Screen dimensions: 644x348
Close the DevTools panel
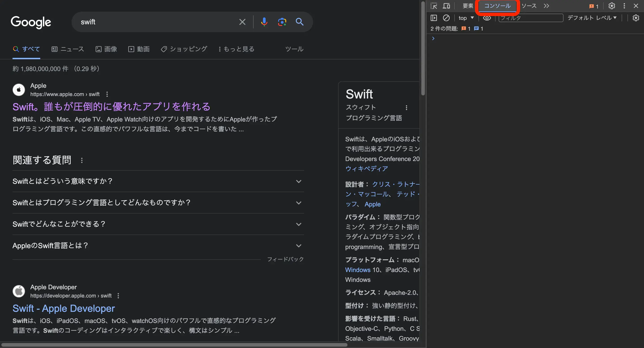(636, 6)
